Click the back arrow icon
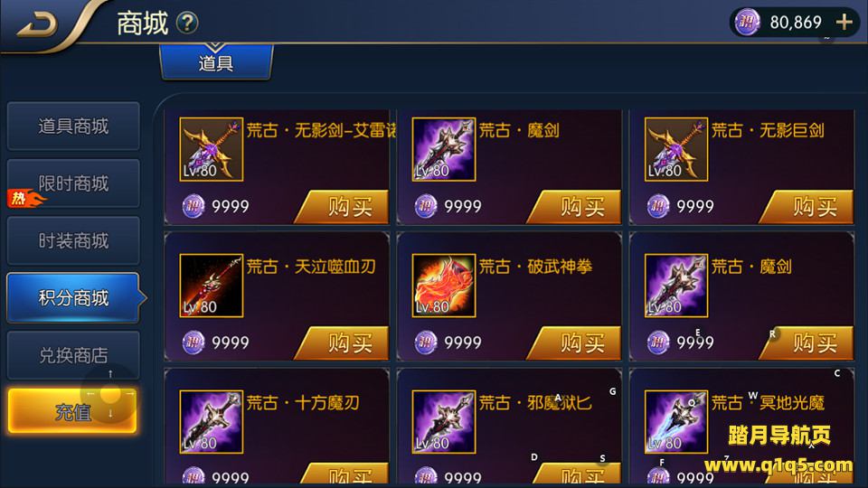The height and width of the screenshot is (488, 868). [x=38, y=24]
